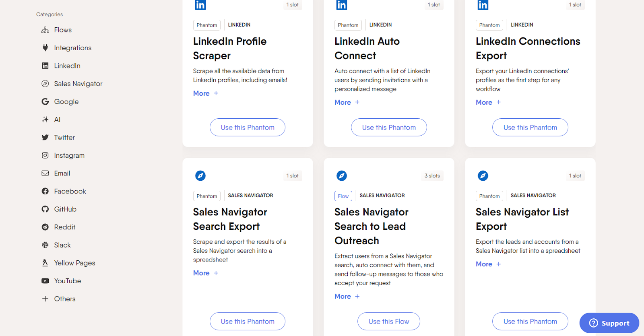Select the AI category label
Image resolution: width=644 pixels, height=336 pixels.
coord(57,120)
